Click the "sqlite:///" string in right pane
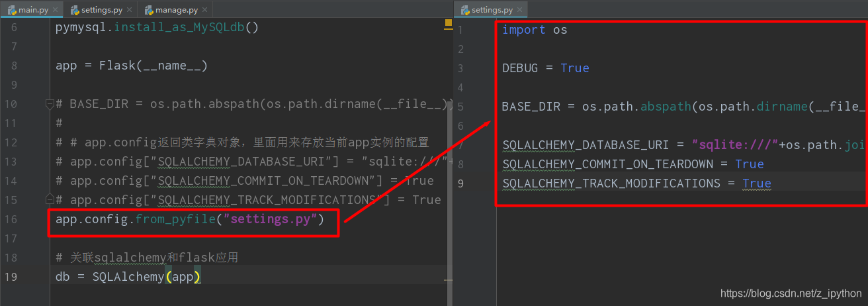868x306 pixels. [735, 145]
